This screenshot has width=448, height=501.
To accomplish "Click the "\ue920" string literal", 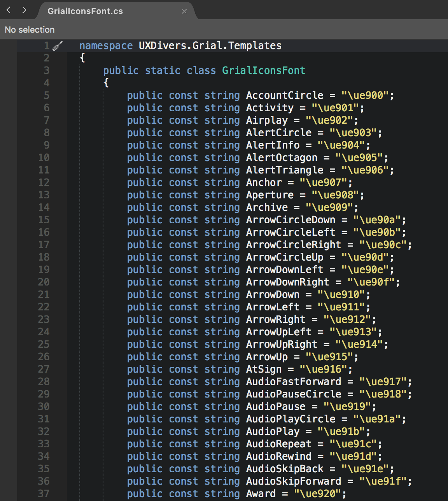I will coord(318,494).
